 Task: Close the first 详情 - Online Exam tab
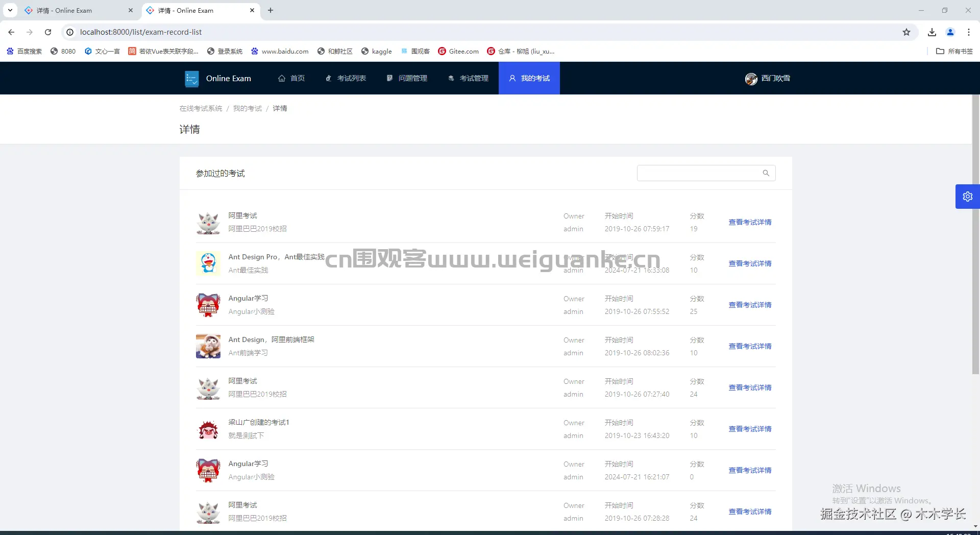tap(131, 10)
